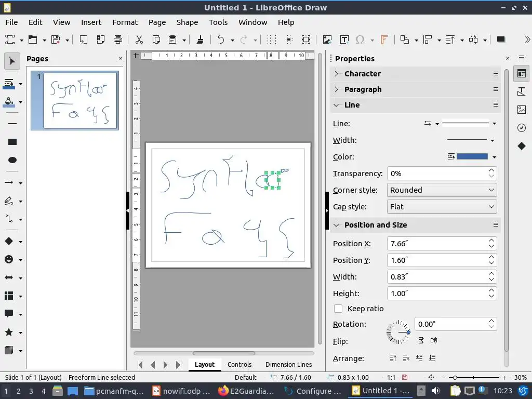This screenshot has width=532, height=399.
Task: Click the Insert Text Box icon
Action: (x=344, y=39)
